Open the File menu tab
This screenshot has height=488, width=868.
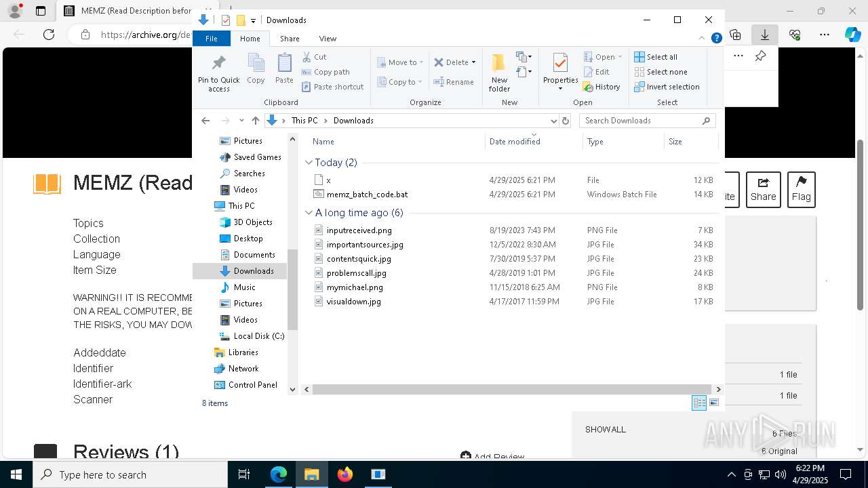212,39
